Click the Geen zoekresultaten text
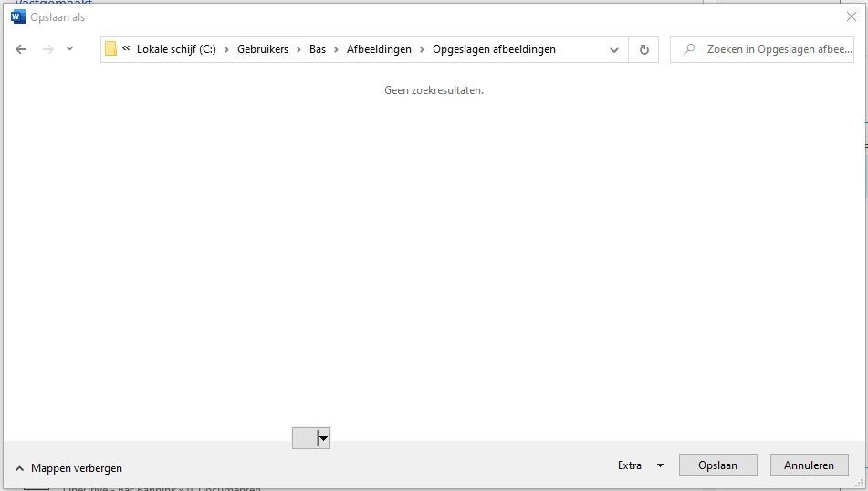This screenshot has height=491, width=868. [434, 90]
